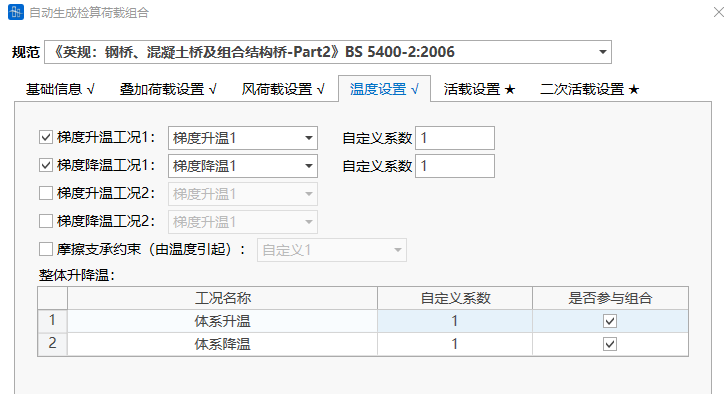Toggle 是否参与组合 checkbox for 体系升温

point(610,321)
